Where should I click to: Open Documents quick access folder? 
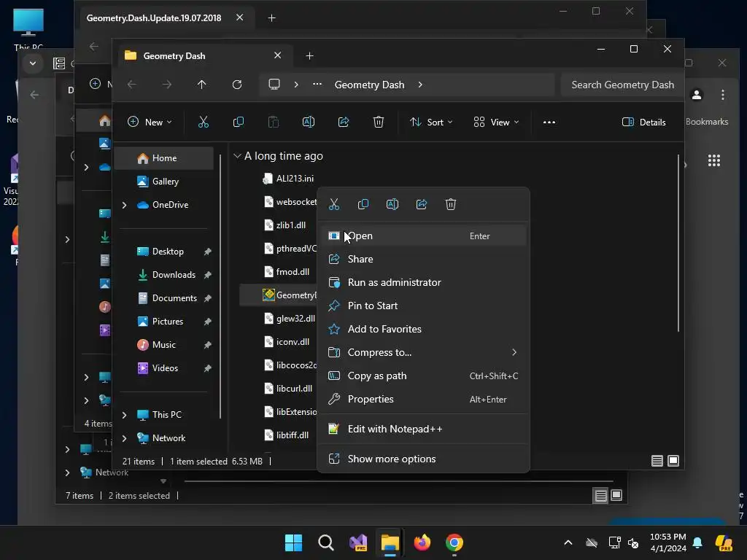[x=165, y=298]
